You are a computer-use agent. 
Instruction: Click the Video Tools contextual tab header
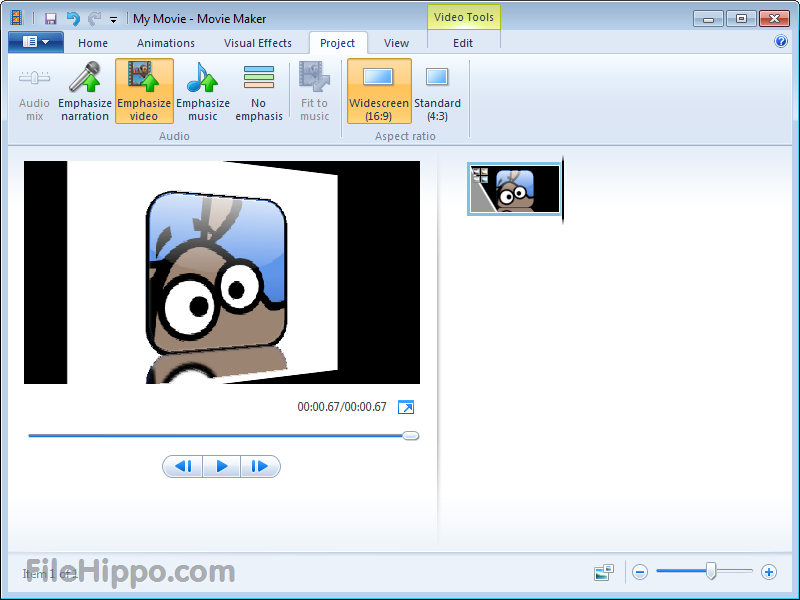click(464, 17)
